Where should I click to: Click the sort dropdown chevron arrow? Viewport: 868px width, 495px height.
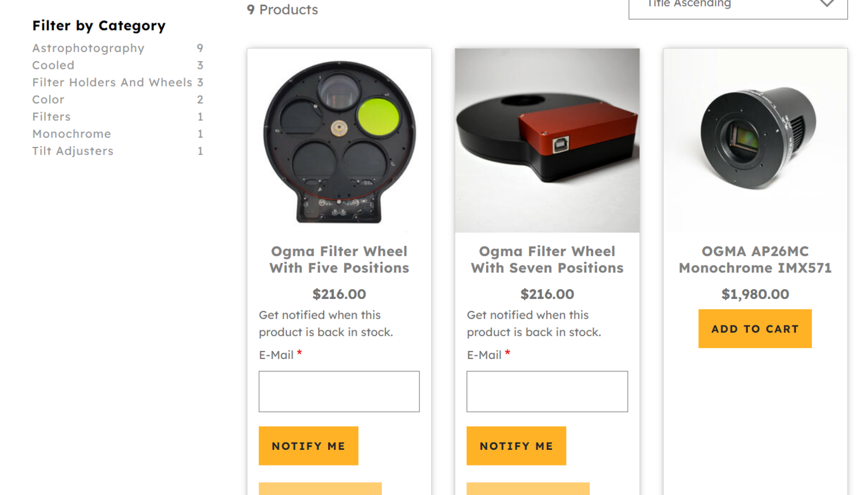tap(827, 3)
